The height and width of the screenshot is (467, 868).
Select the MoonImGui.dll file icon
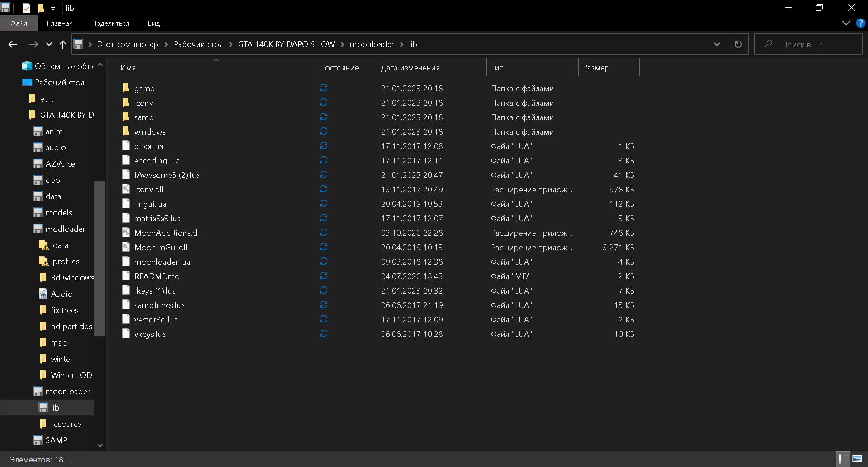126,247
